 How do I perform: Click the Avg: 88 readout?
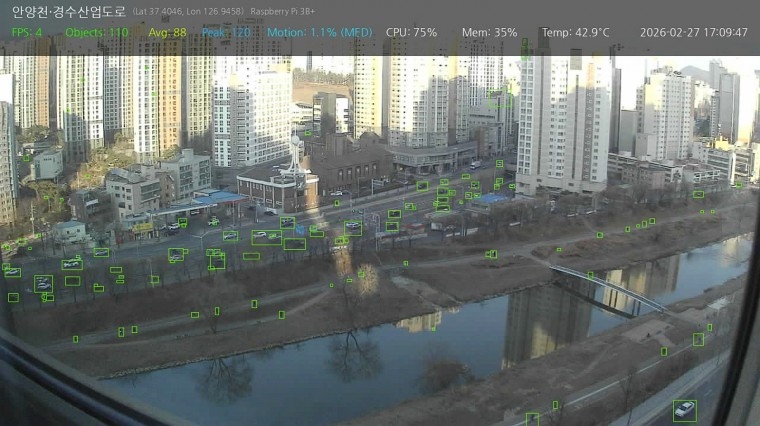[x=167, y=32]
